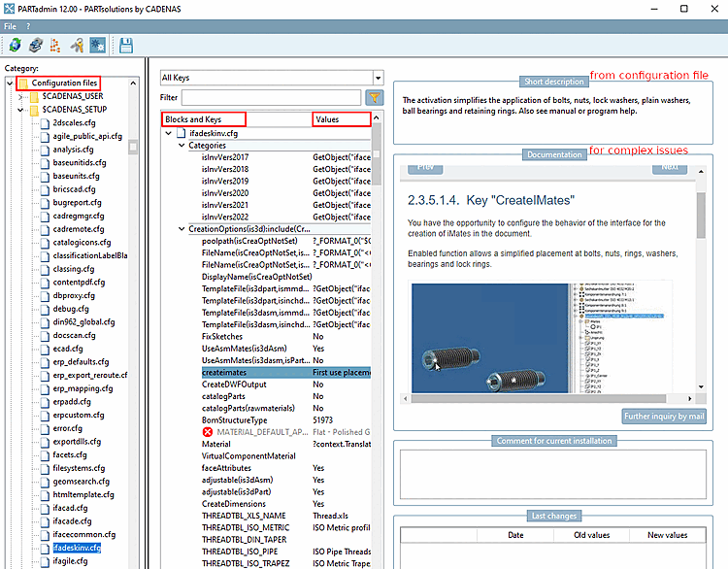Select the ifadeskinv.cfg file in category tree
The height and width of the screenshot is (569, 728).
(77, 548)
